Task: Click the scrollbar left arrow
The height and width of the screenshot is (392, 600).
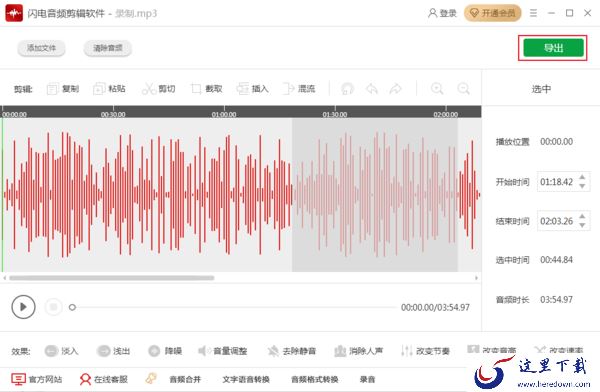Action: point(5,278)
